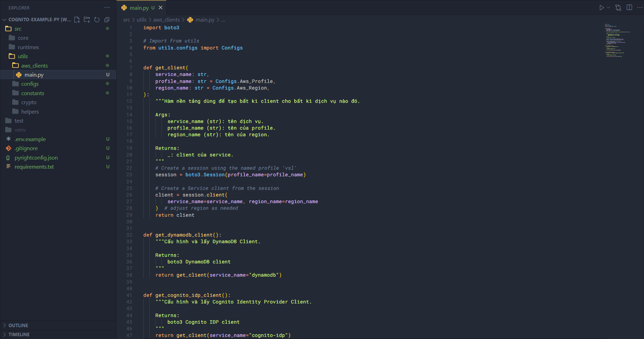Click the New Folder icon in Explorer
Screen dimensions: 644x339
coord(87,20)
